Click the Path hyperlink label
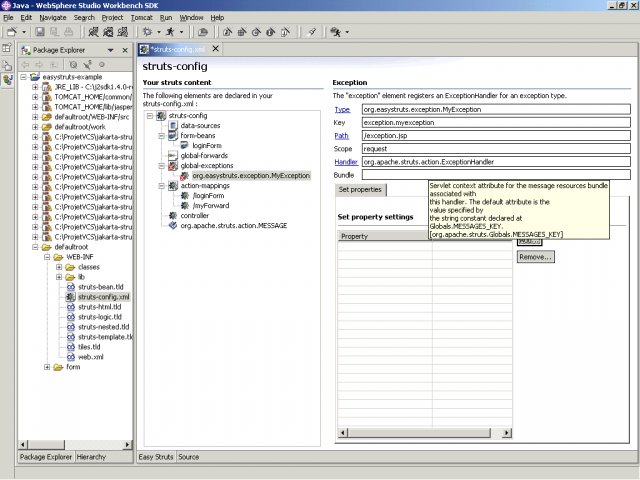This screenshot has height=480, width=640. (x=341, y=136)
